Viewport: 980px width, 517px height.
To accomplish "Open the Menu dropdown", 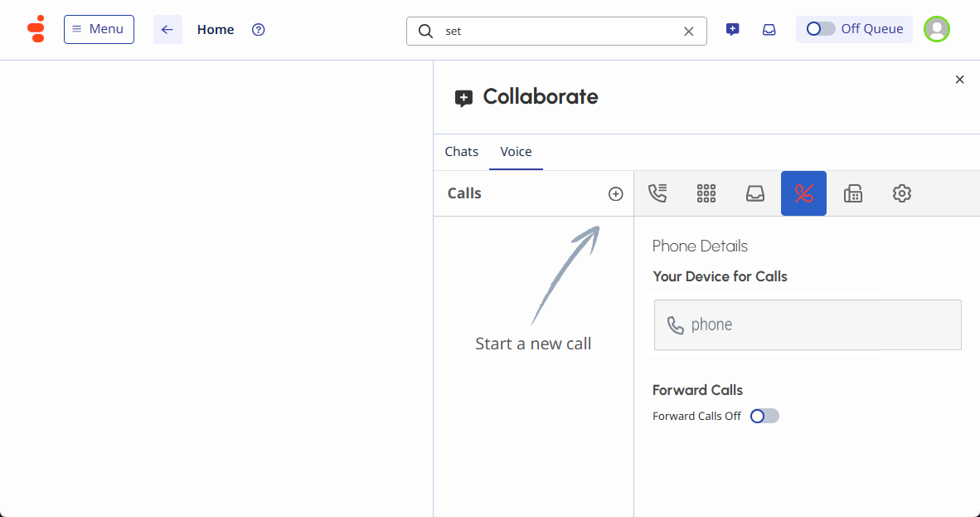I will 99,29.
